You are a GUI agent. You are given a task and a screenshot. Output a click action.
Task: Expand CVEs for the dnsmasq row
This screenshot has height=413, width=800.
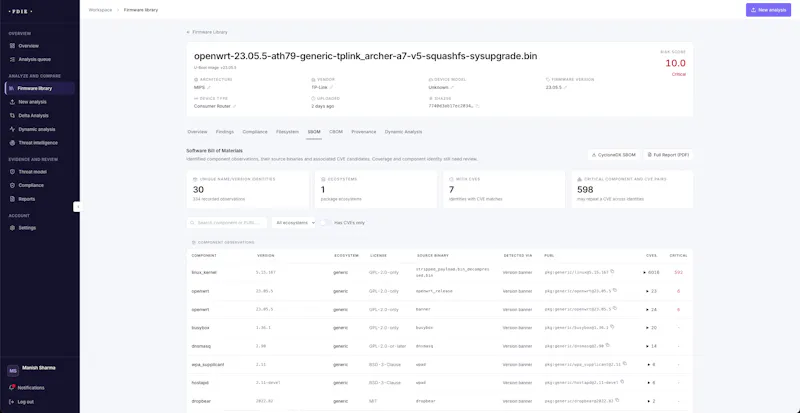point(652,346)
